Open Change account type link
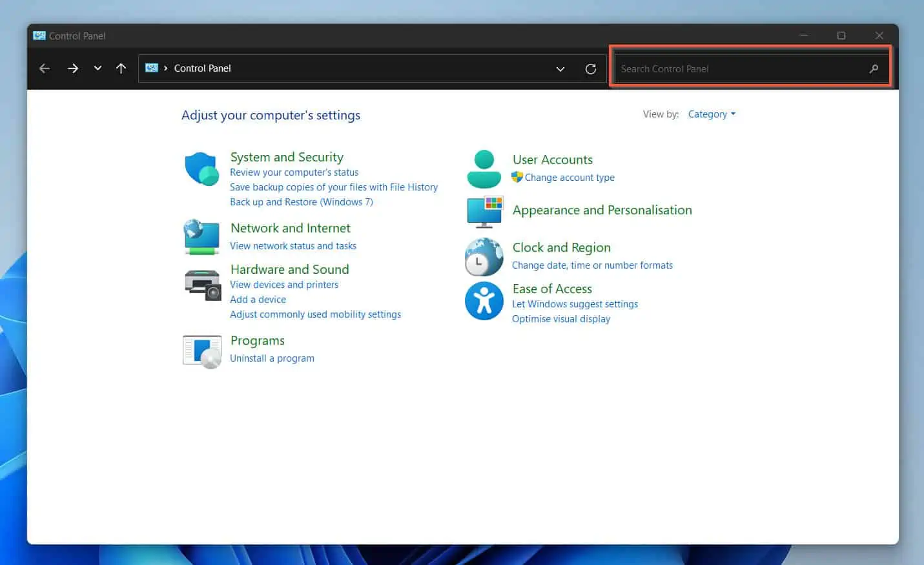 tap(569, 178)
